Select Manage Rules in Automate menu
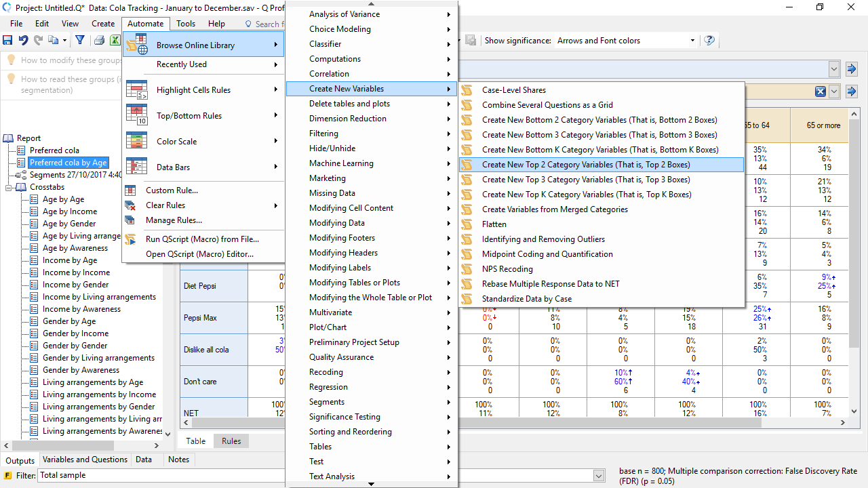The height and width of the screenshot is (488, 868). pos(174,220)
